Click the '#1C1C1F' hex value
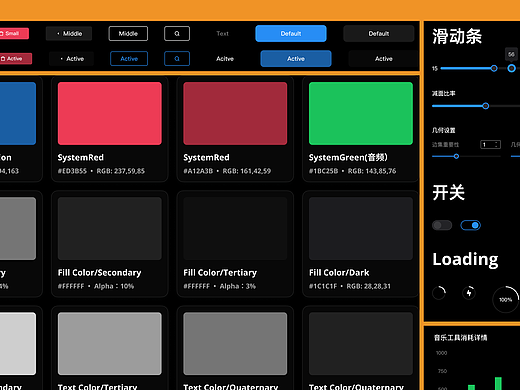The width and height of the screenshot is (520, 390). [323, 286]
